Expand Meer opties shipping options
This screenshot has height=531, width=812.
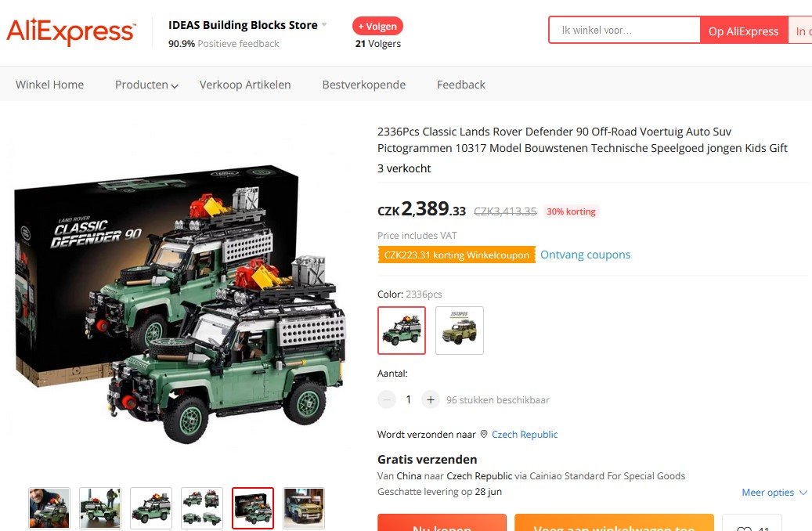coord(774,492)
